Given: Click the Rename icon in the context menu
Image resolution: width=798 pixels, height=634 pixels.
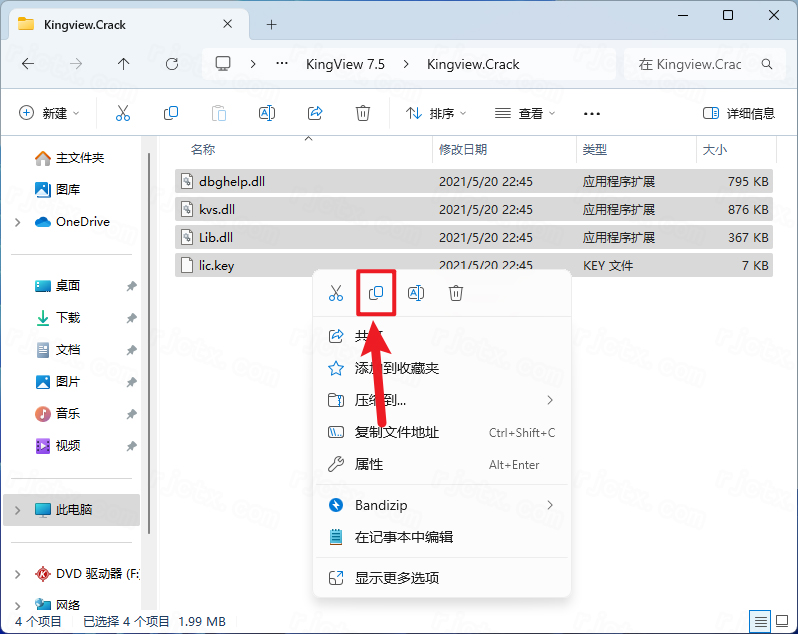Looking at the screenshot, I should 416,293.
